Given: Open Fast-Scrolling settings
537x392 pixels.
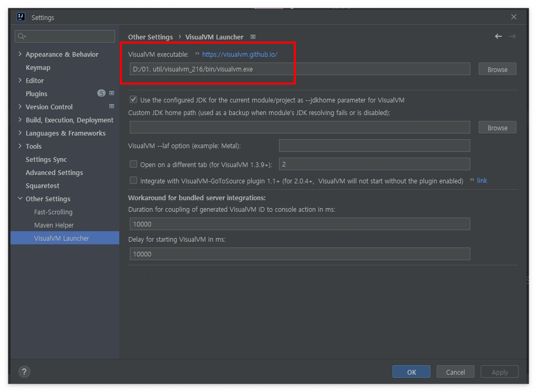Looking at the screenshot, I should pos(53,212).
